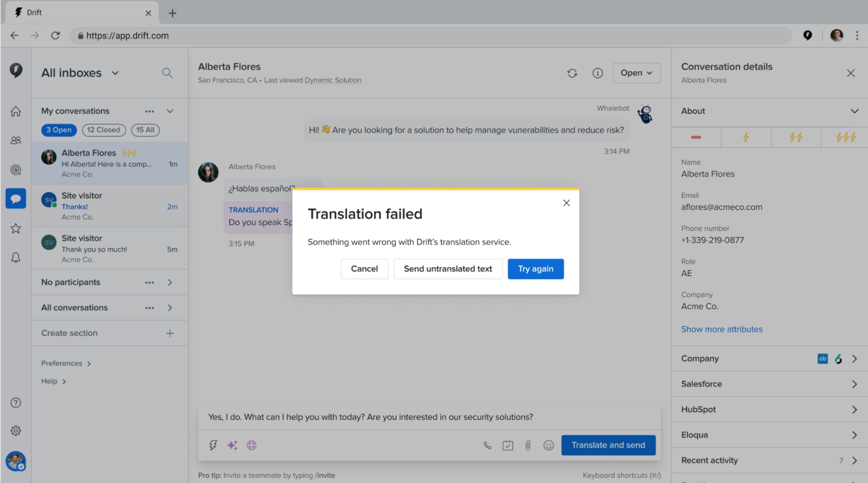This screenshot has height=483, width=868.
Task: Select double lightning bolt lead rating
Action: 796,137
